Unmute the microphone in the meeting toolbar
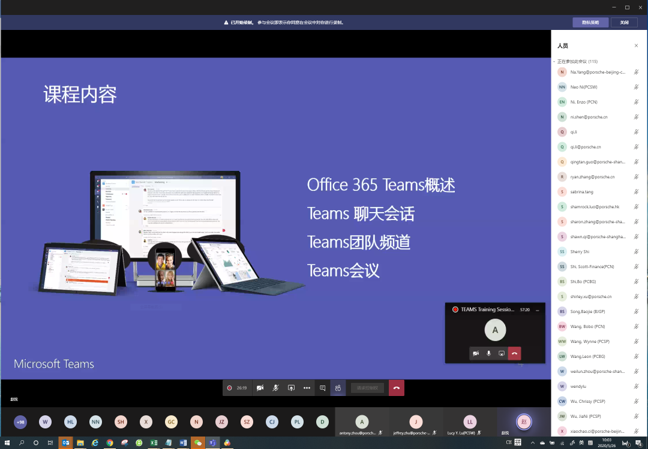648x449 pixels. (276, 388)
